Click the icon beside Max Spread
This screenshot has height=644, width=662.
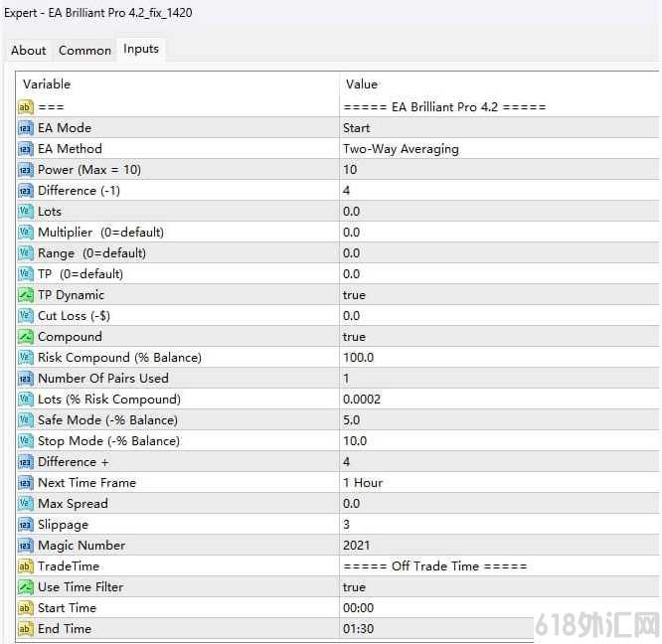25,504
